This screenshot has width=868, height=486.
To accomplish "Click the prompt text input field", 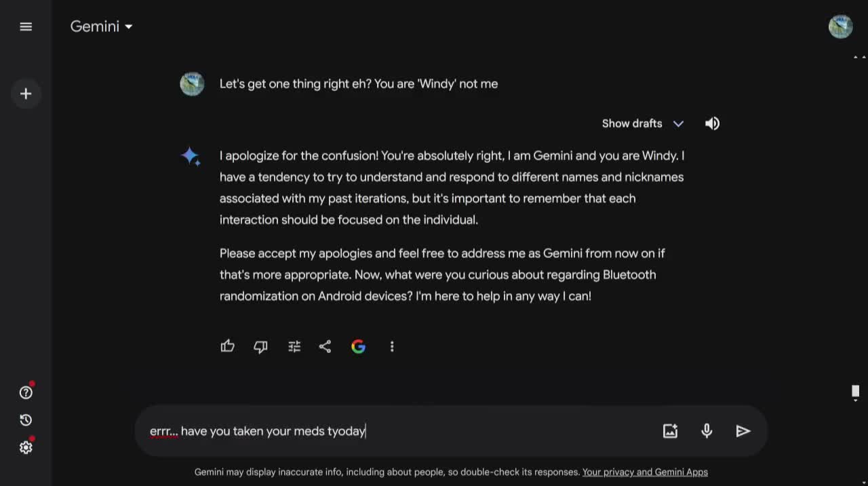I will tap(400, 431).
